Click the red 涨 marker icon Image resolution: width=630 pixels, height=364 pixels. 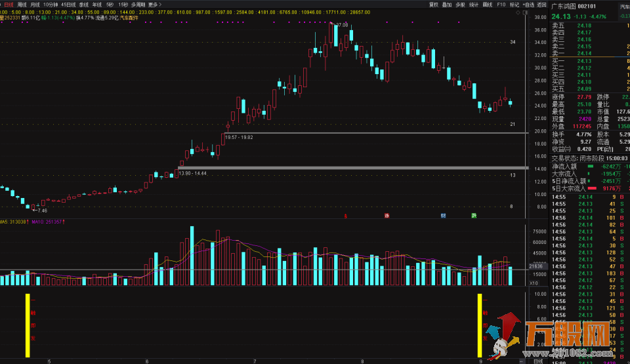pos(387,216)
